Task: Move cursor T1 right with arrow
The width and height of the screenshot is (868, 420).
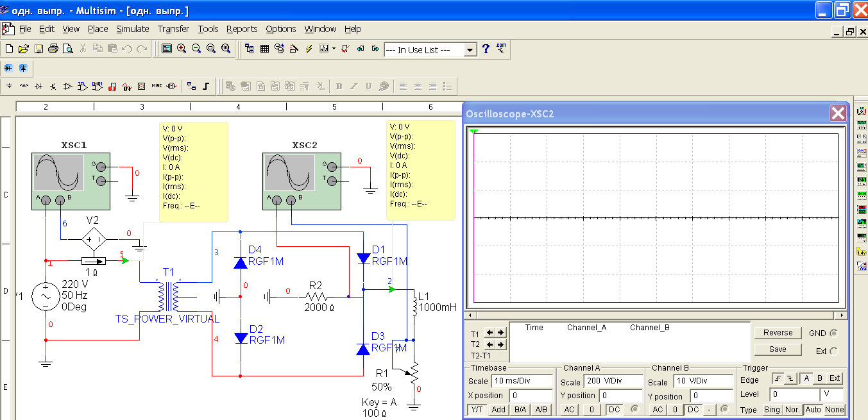Action: (501, 332)
